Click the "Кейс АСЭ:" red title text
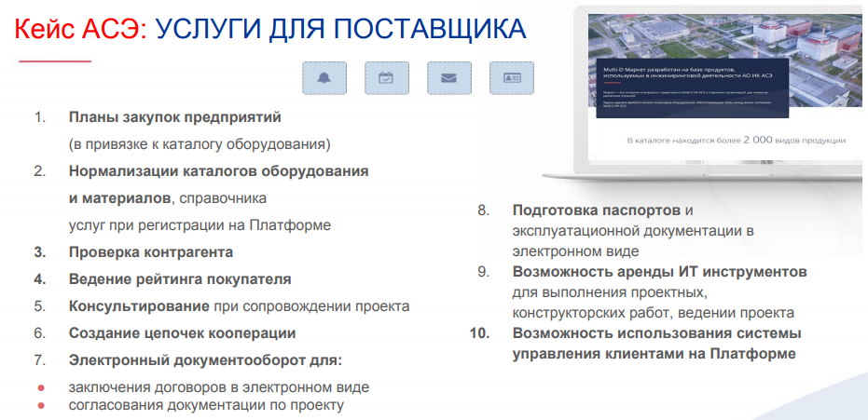Screen dimensions: 868x420 [x=81, y=29]
